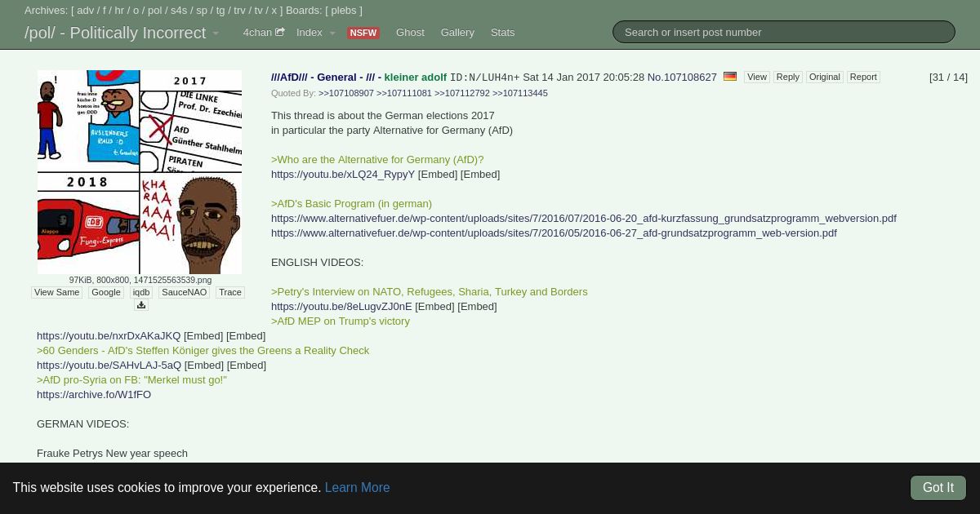Open quoting post >>107112792
This screenshot has height=514, width=980.
coord(462,94)
